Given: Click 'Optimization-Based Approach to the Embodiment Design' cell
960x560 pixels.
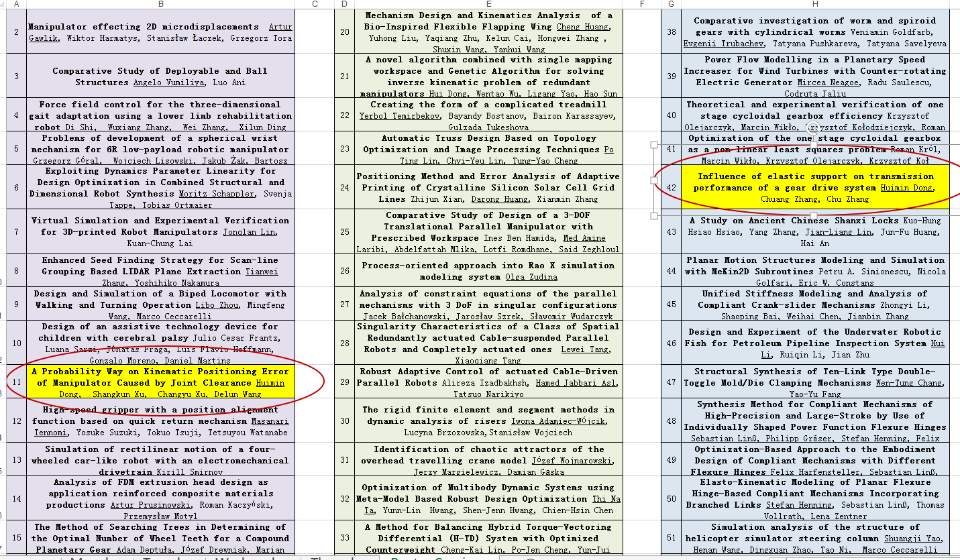Looking at the screenshot, I should pos(815,460).
